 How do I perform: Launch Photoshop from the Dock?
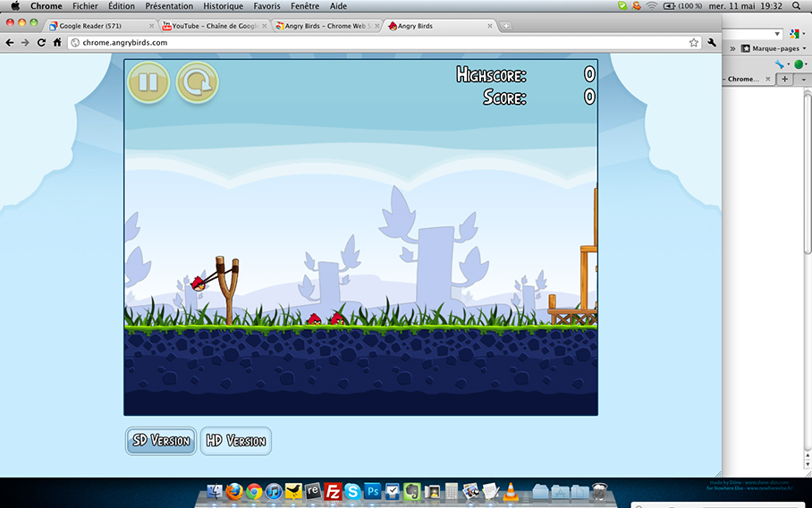[x=371, y=491]
